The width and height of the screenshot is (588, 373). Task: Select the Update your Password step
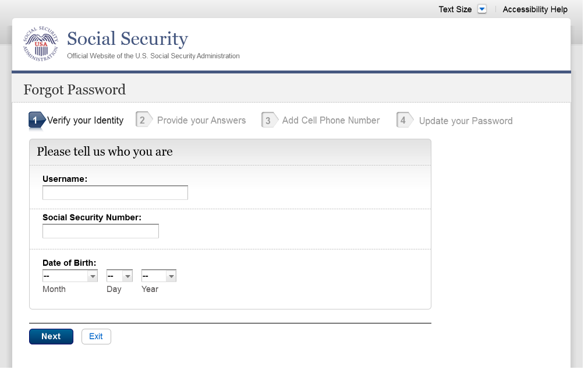[466, 121]
